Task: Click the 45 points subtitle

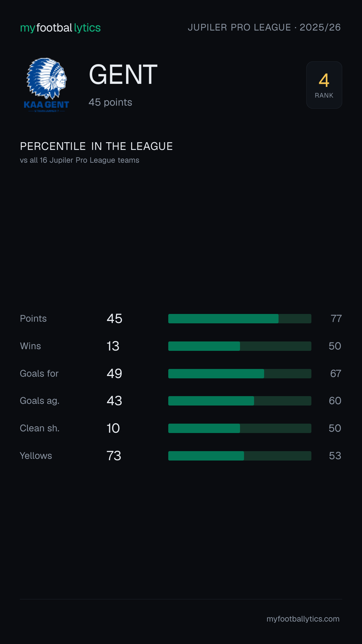Action: tap(110, 102)
